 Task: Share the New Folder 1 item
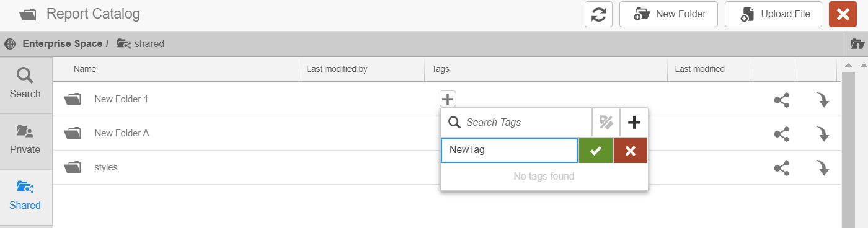pyautogui.click(x=781, y=100)
